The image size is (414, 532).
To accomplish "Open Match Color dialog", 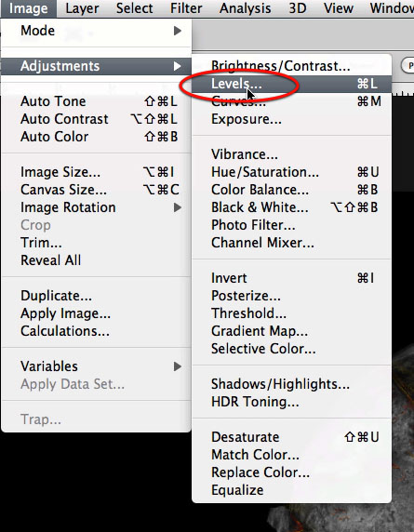I will click(292, 455).
